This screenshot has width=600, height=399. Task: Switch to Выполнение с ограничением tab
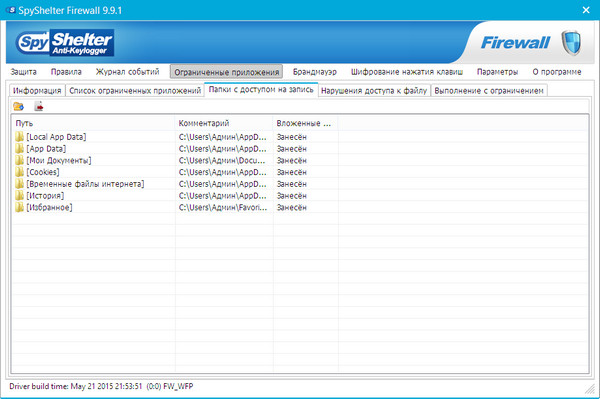click(489, 91)
